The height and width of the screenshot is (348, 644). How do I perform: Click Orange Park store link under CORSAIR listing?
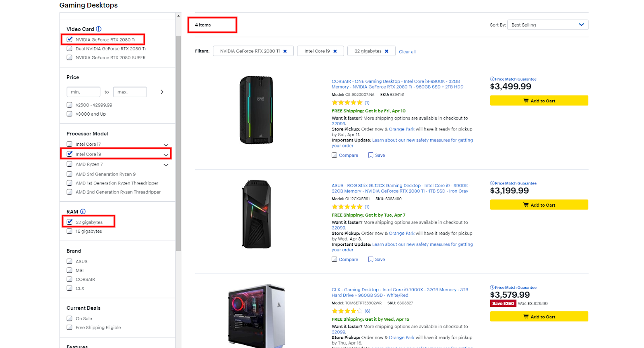coord(401,129)
